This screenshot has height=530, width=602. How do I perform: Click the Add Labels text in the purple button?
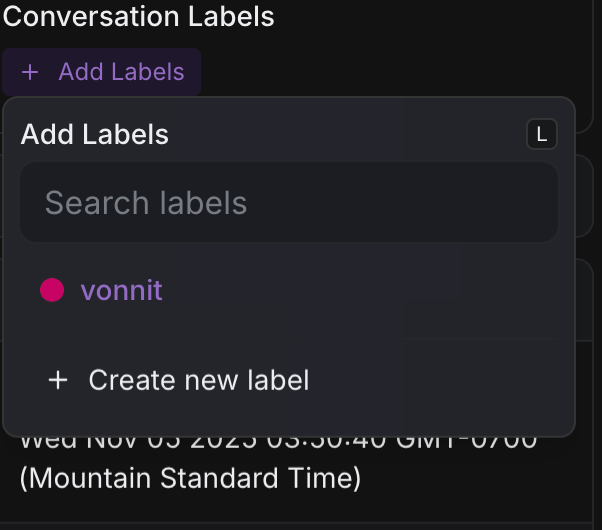121,72
